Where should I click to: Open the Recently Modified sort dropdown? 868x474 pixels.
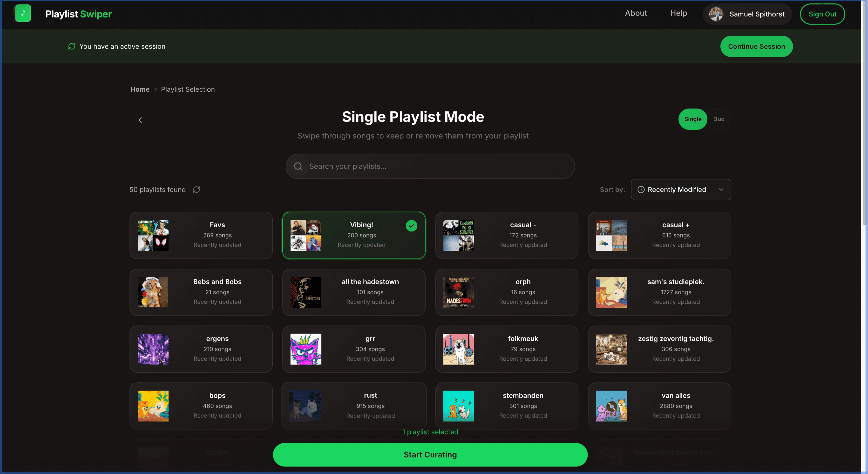click(x=681, y=190)
